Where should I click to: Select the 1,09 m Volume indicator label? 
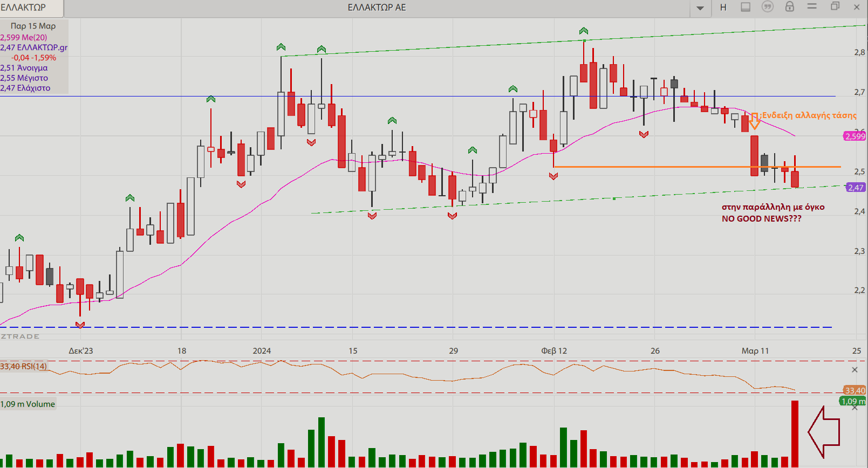tap(28, 404)
